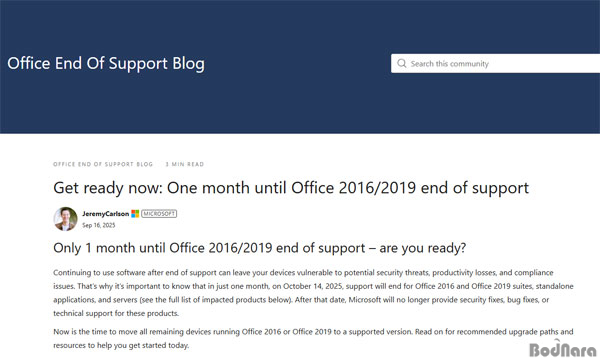Viewport: 600px width, 360px height.
Task: Click the Sep 16, 2025 post date
Action: 99,225
